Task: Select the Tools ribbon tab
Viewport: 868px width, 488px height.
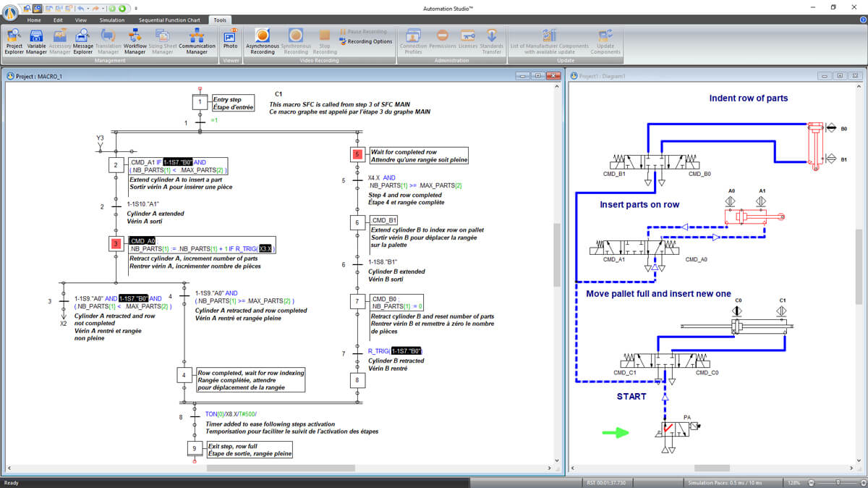Action: point(219,20)
